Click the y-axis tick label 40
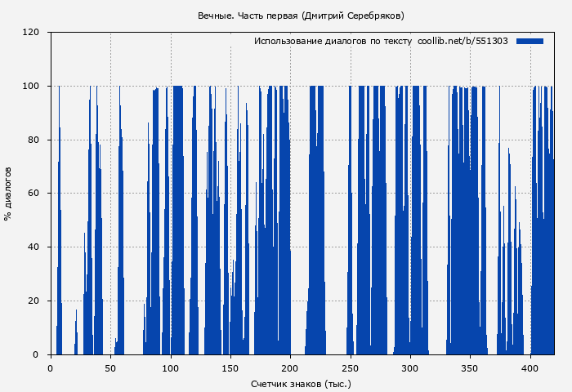The height and width of the screenshot is (392, 572). (x=34, y=247)
